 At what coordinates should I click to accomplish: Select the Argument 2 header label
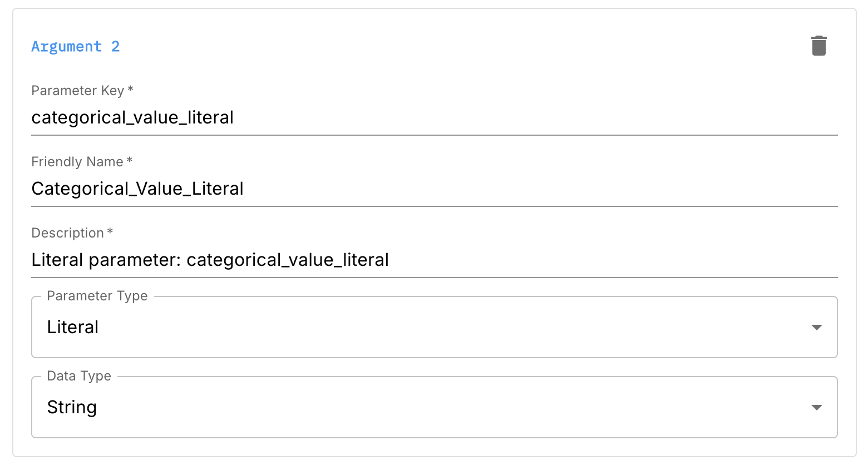(x=76, y=46)
